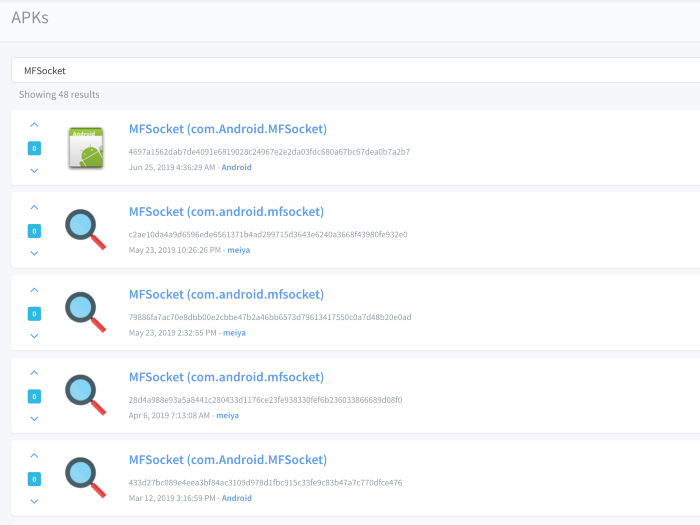This screenshot has height=525, width=700.
Task: Select hash starting with 433d27bc089e
Action: 265,482
